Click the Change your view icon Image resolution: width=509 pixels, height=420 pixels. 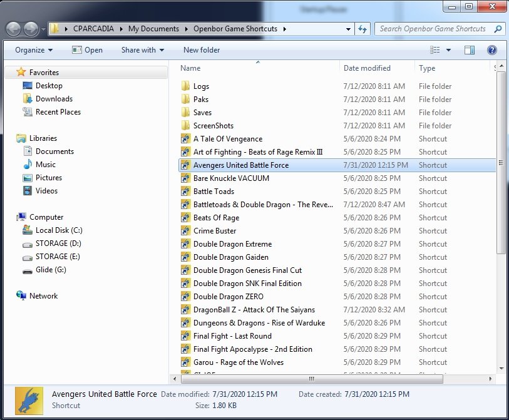pyautogui.click(x=435, y=50)
